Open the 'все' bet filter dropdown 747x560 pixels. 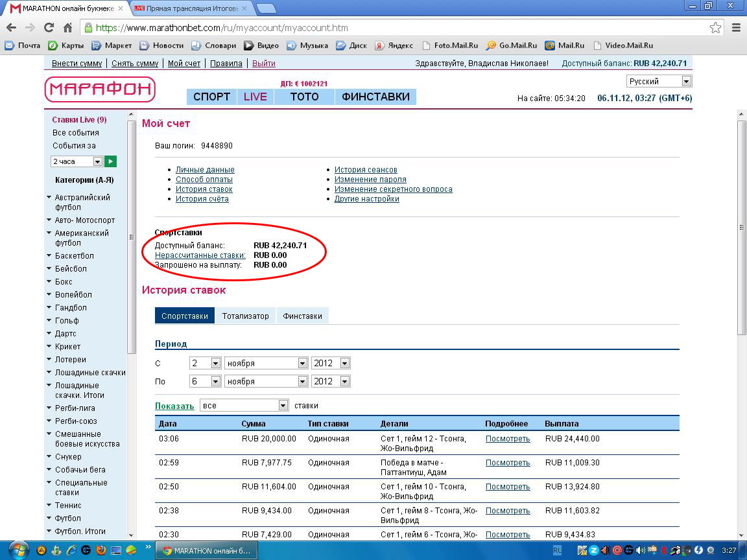244,405
